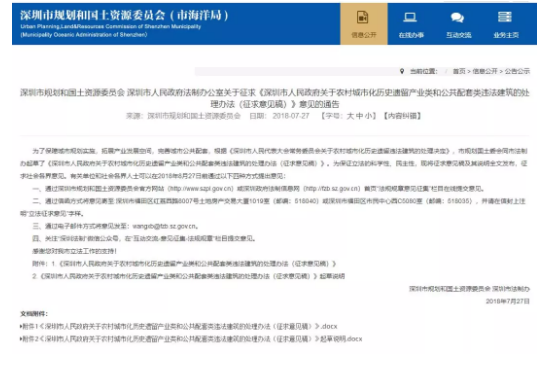Click the location pin icon in breadcrumb

[402, 71]
